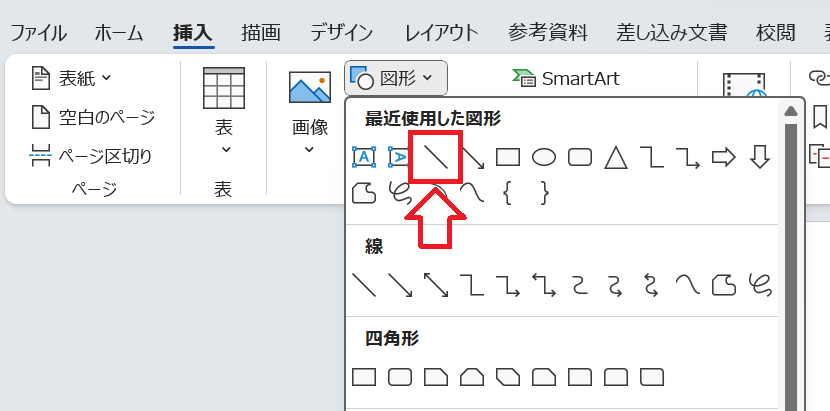Image resolution: width=830 pixels, height=411 pixels.
Task: Select the arrow line in recently used shapes
Action: (473, 158)
